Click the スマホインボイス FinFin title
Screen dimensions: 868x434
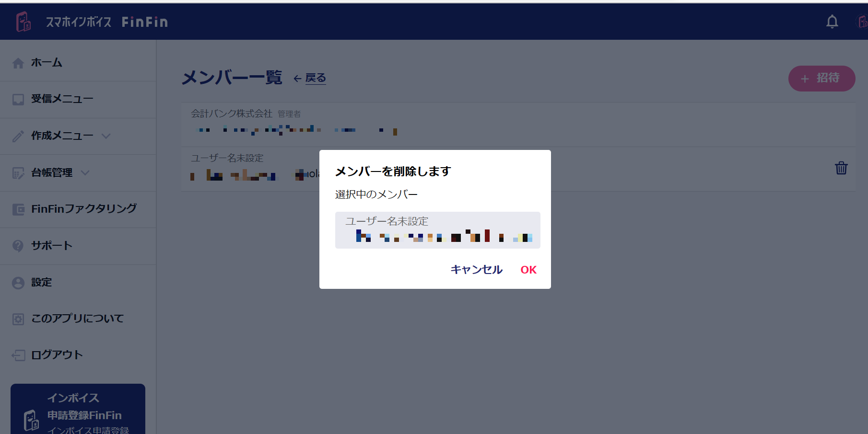click(107, 22)
